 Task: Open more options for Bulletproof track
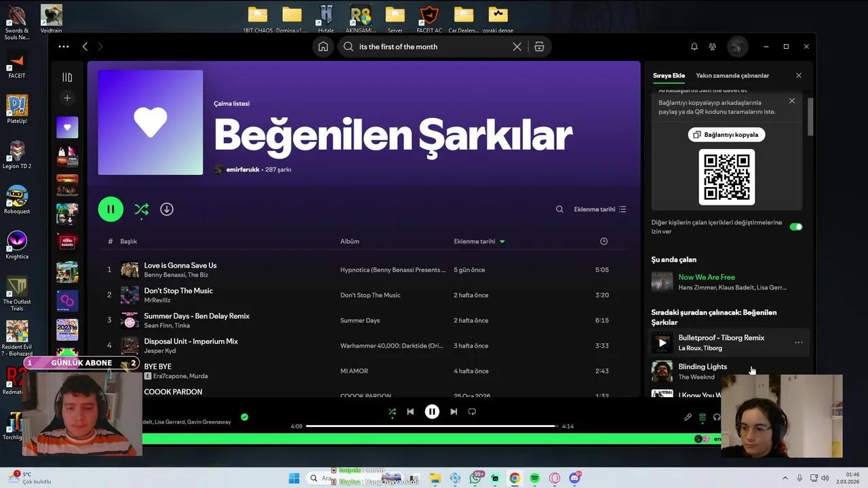pos(798,343)
